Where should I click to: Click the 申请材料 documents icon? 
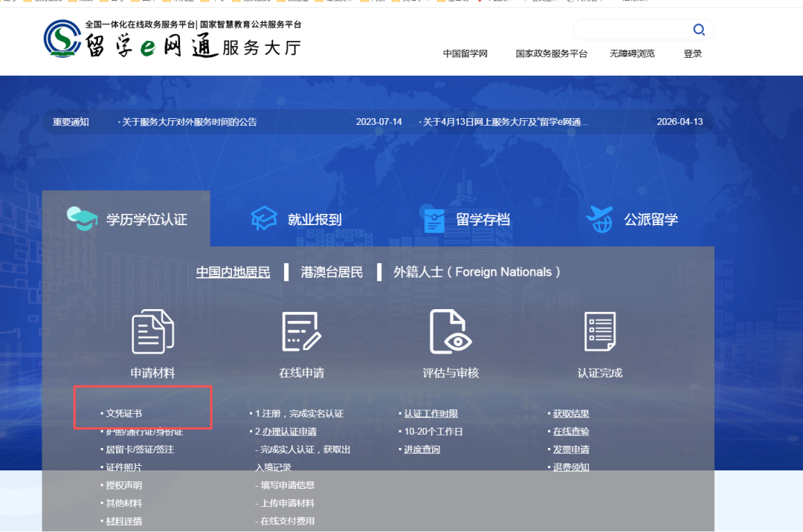tap(152, 331)
